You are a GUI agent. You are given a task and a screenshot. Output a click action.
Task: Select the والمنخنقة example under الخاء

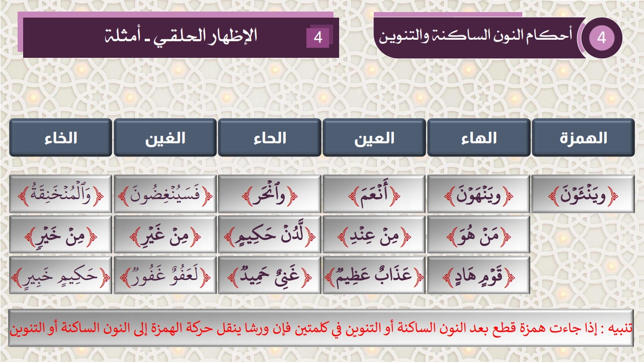click(x=60, y=194)
